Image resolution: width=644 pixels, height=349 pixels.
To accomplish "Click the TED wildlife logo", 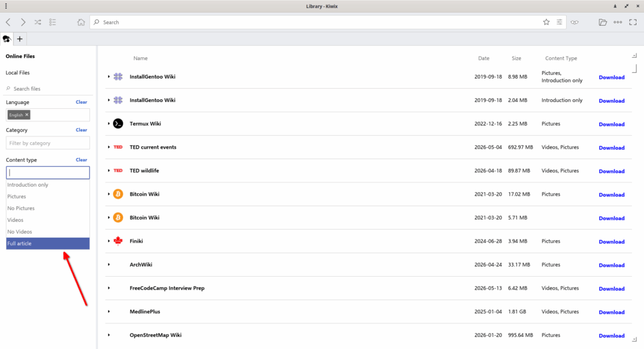I will point(118,170).
